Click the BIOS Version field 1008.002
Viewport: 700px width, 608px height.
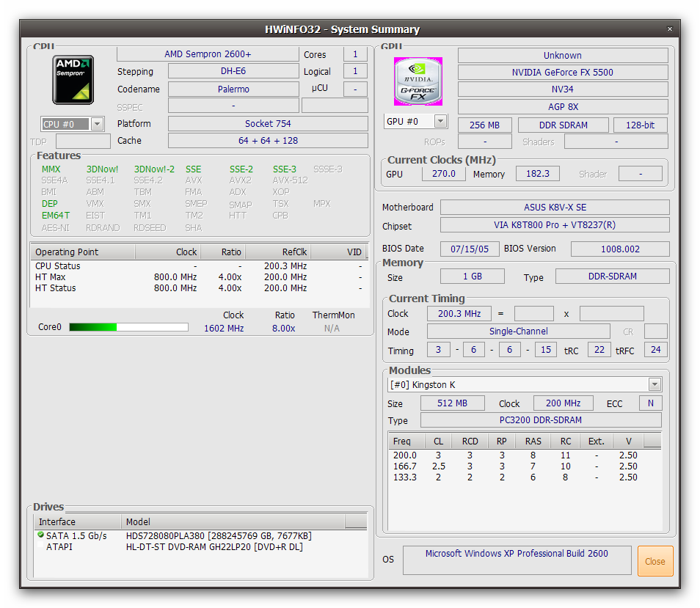click(x=620, y=249)
